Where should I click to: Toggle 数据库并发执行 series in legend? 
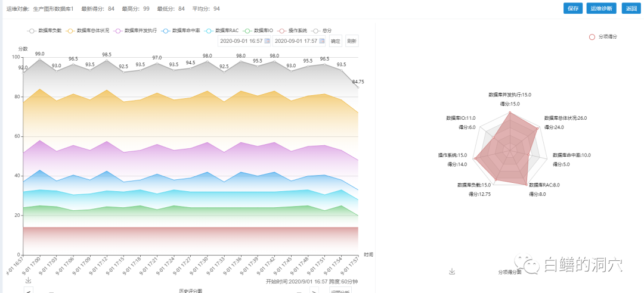[135, 30]
